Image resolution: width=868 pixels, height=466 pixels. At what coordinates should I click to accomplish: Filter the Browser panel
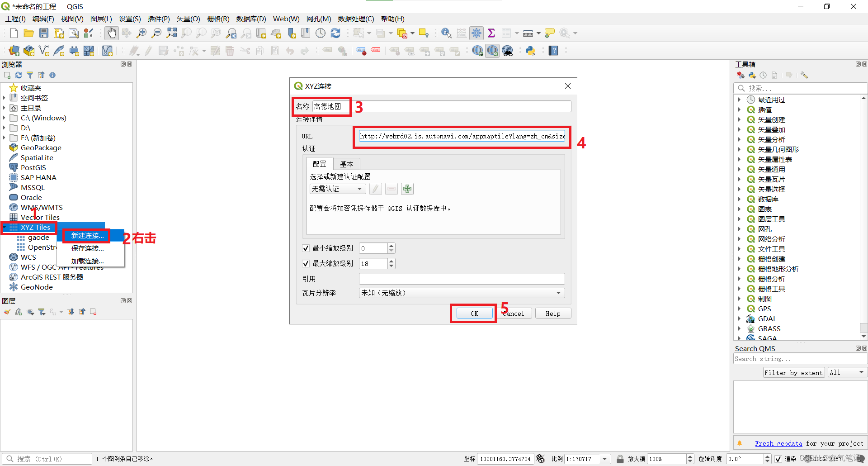(30, 75)
